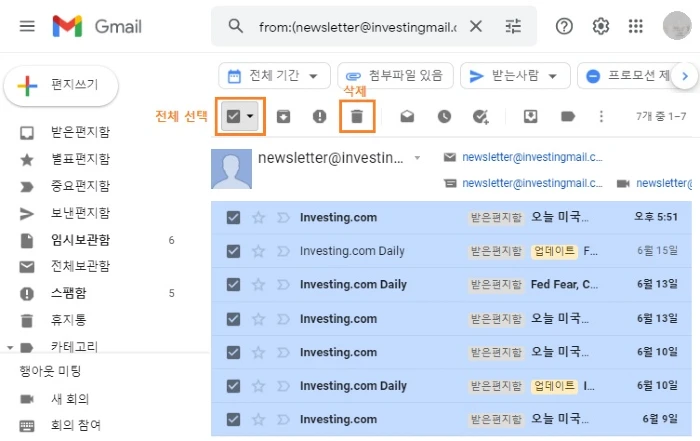700x441 pixels.
Task: Mark the 오후 5:51 mail as important
Action: click(x=283, y=217)
